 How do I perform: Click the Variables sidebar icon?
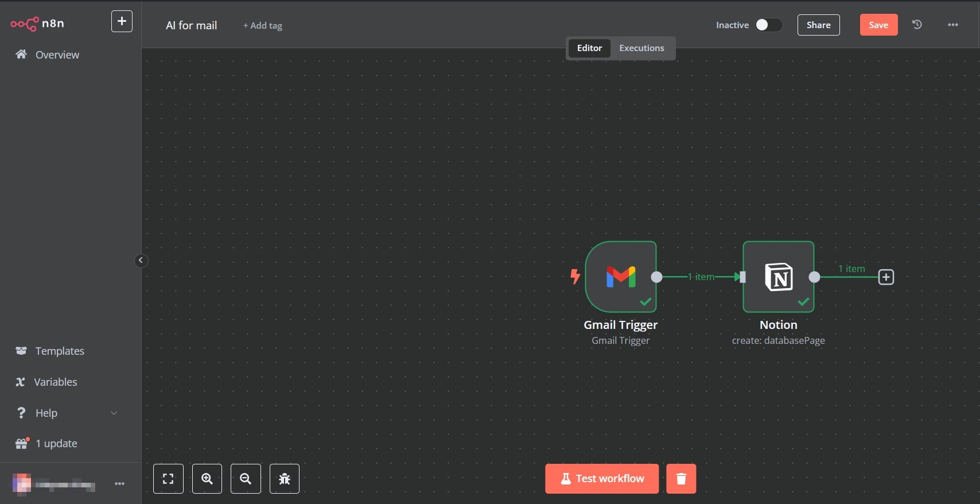point(21,382)
